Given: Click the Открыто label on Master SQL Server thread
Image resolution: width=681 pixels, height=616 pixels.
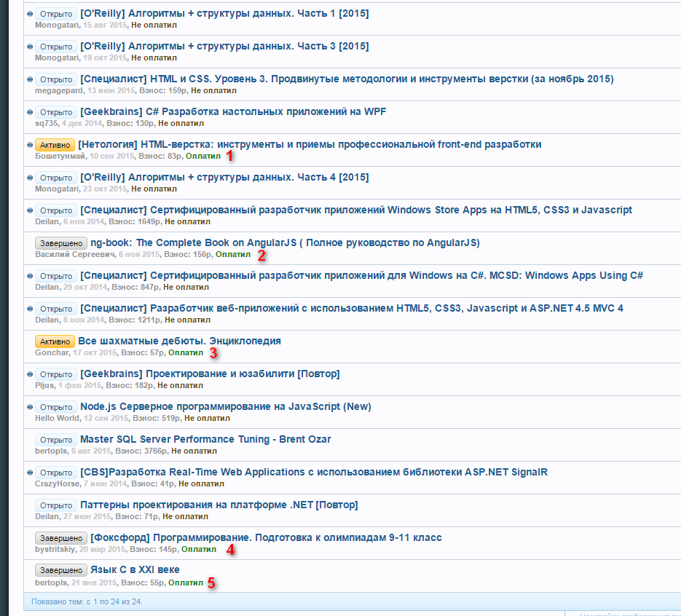Looking at the screenshot, I should (x=56, y=440).
